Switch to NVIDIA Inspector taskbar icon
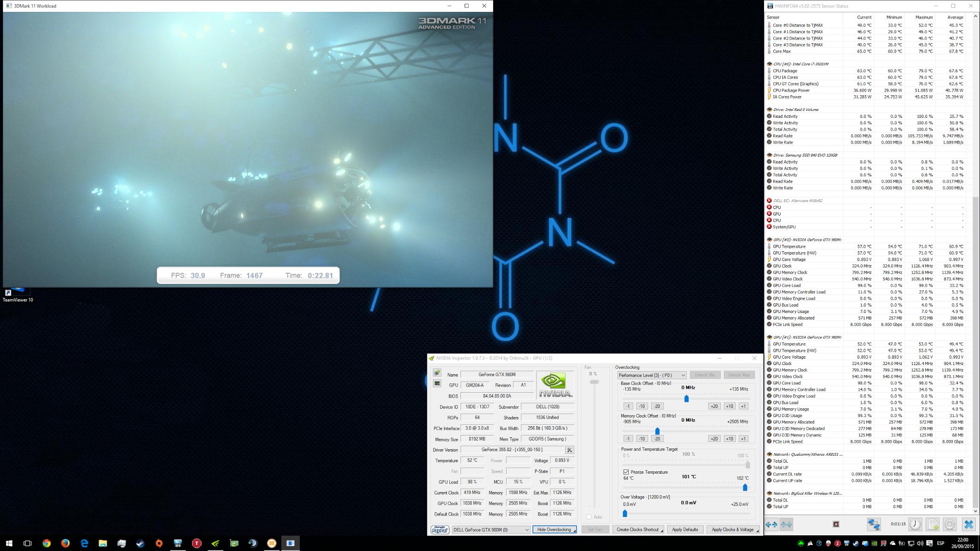This screenshot has width=980, height=551. [216, 543]
